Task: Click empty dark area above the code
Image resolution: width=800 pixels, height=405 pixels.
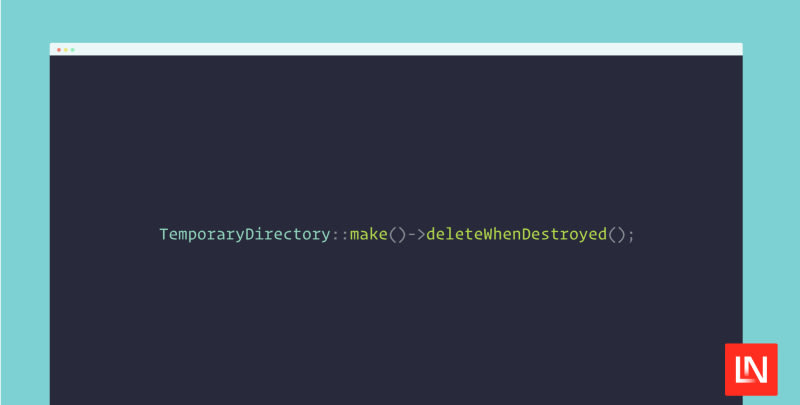Action: (396, 138)
